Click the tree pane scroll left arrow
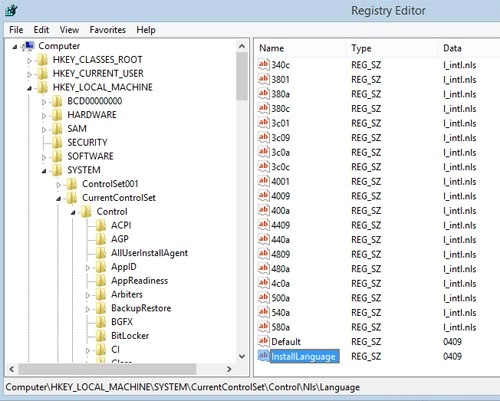 pyautogui.click(x=11, y=369)
